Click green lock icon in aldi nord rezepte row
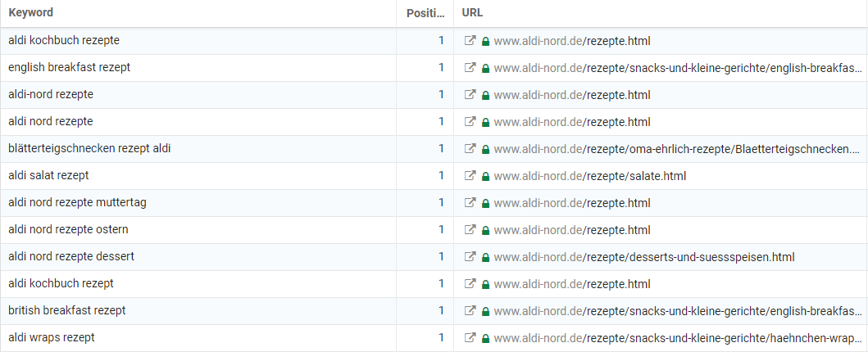This screenshot has width=868, height=352. [x=485, y=122]
